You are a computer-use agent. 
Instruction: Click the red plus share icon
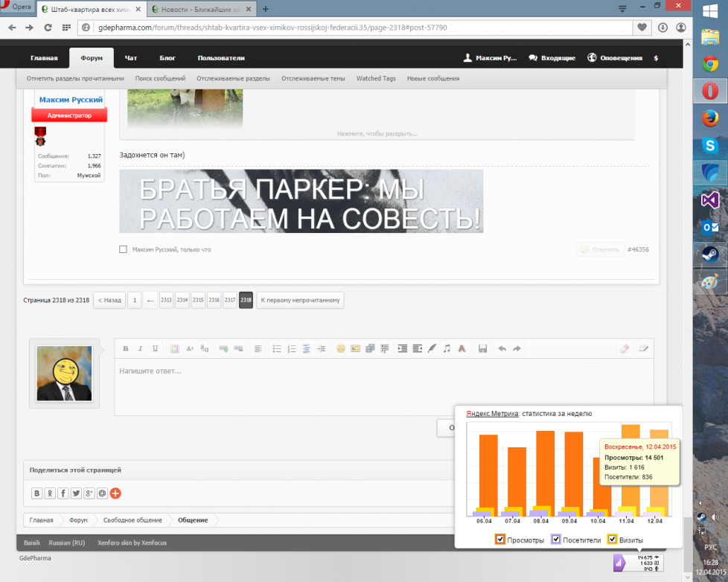115,493
